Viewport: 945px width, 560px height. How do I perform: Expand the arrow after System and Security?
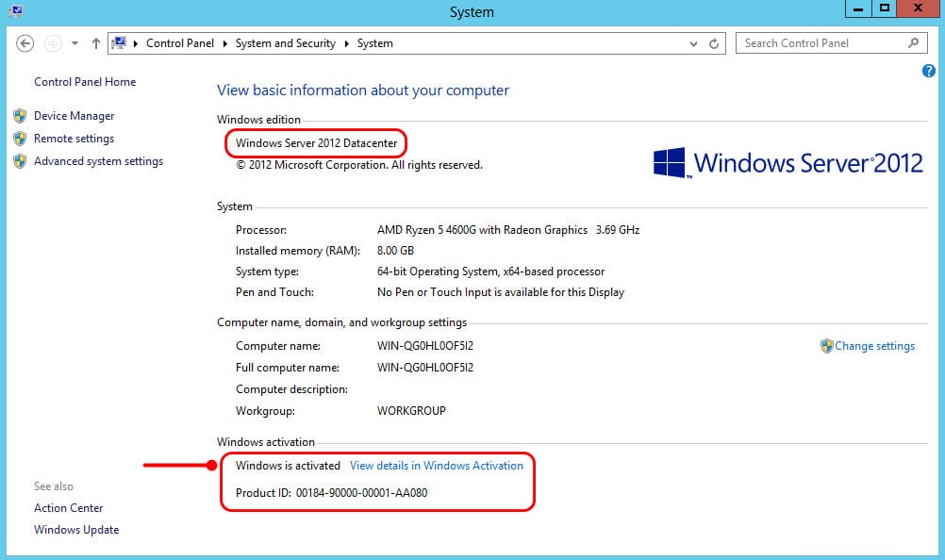[346, 43]
